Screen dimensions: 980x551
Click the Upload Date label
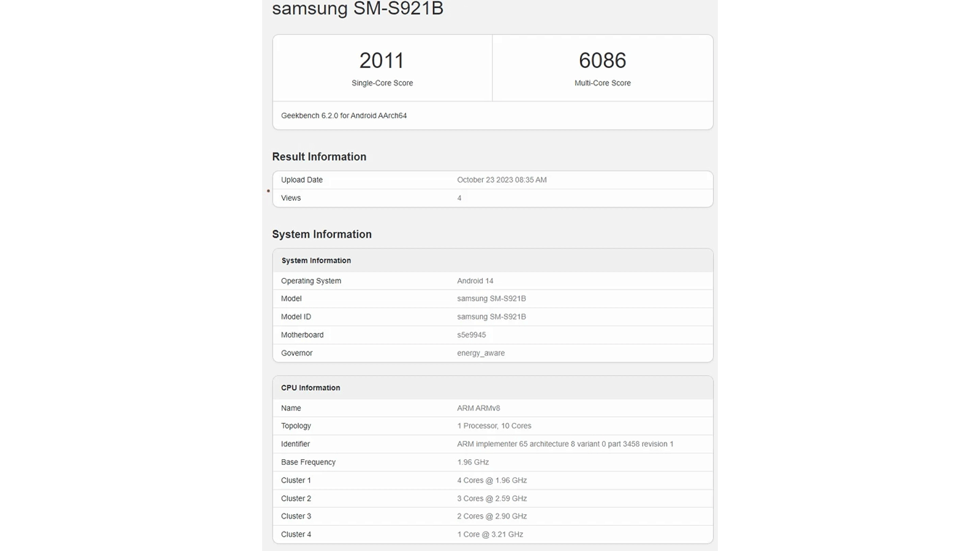302,180
